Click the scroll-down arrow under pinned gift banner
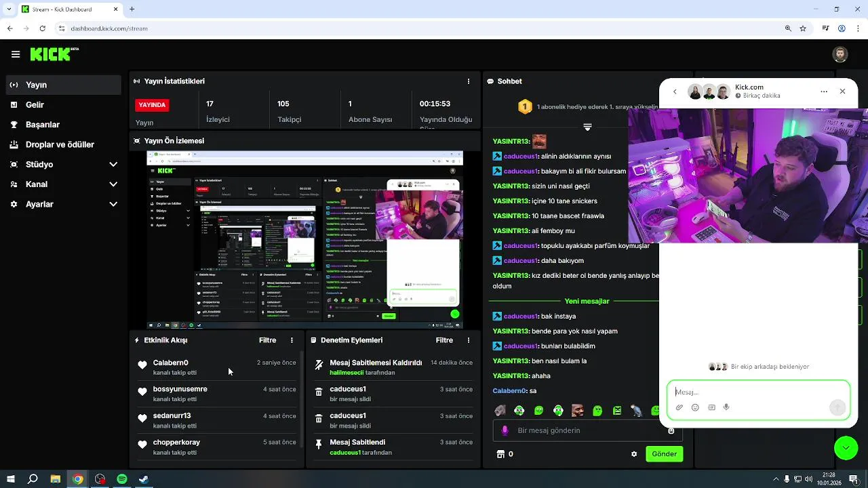The height and width of the screenshot is (488, 868). coord(587,127)
